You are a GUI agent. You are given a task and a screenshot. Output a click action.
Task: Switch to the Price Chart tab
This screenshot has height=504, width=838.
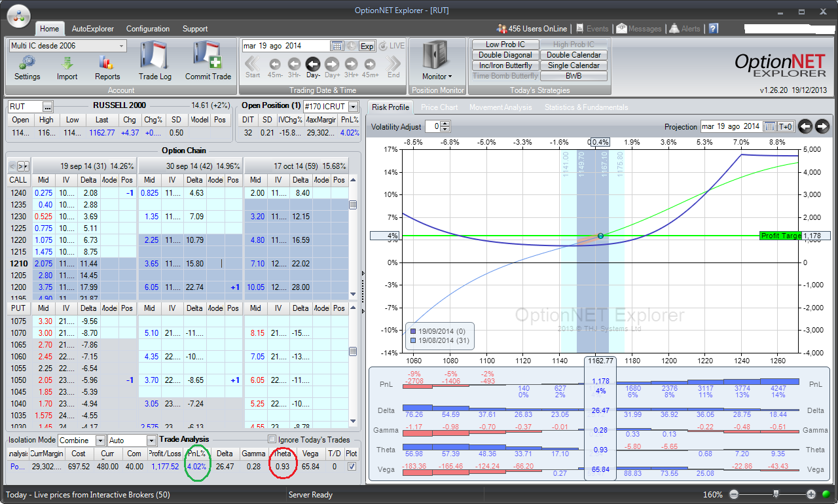point(439,107)
